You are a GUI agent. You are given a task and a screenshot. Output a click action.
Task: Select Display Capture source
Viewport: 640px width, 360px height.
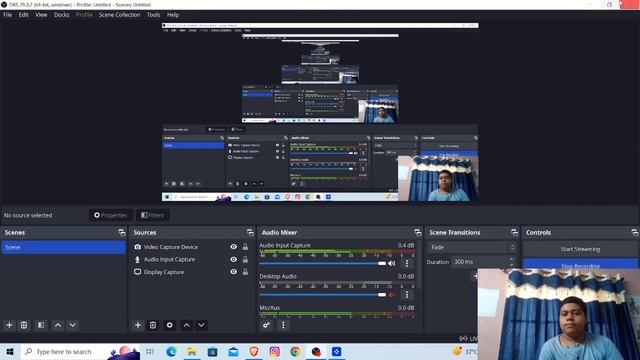[x=164, y=272]
